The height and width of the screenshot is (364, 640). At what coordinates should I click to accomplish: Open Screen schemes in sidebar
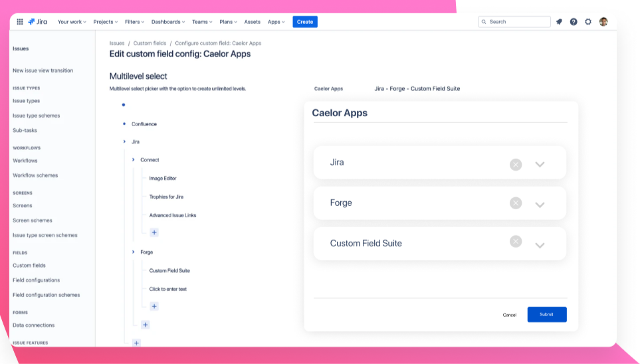(33, 220)
